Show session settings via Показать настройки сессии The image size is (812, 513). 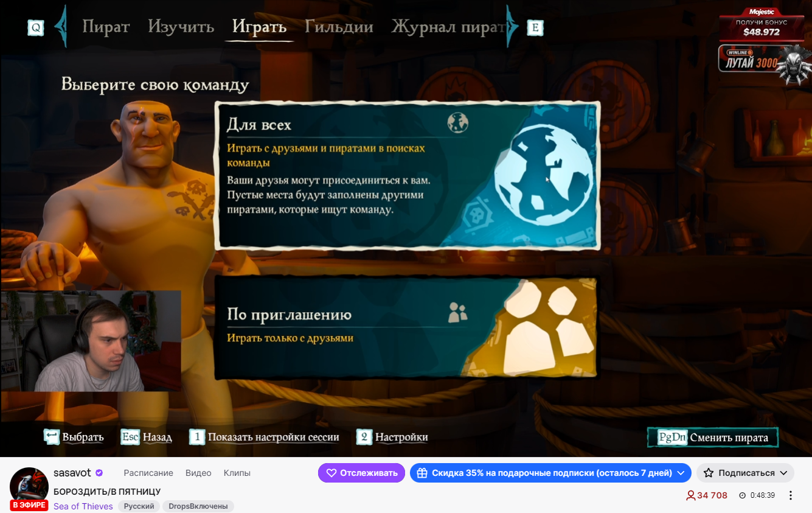(264, 437)
